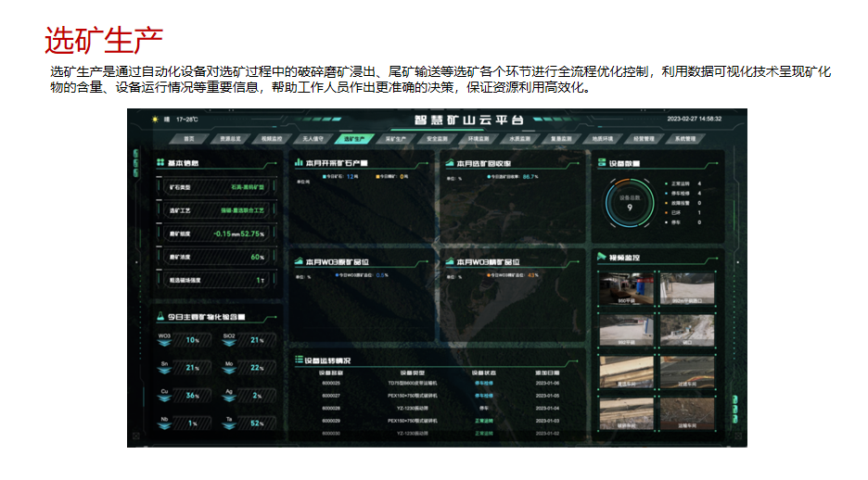Click the 设备数量 server icon

(x=601, y=163)
